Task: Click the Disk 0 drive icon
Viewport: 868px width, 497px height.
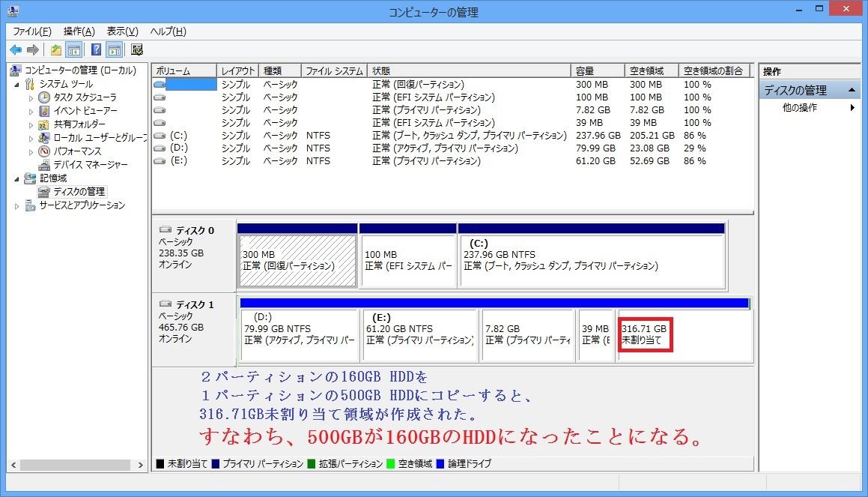Action: point(165,230)
